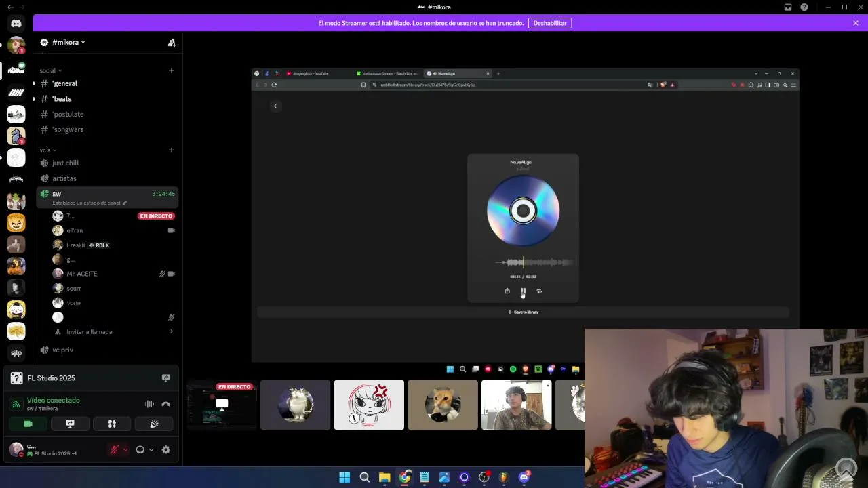This screenshot has height=488, width=868.
Task: Invite people to the server
Action: click(x=172, y=42)
